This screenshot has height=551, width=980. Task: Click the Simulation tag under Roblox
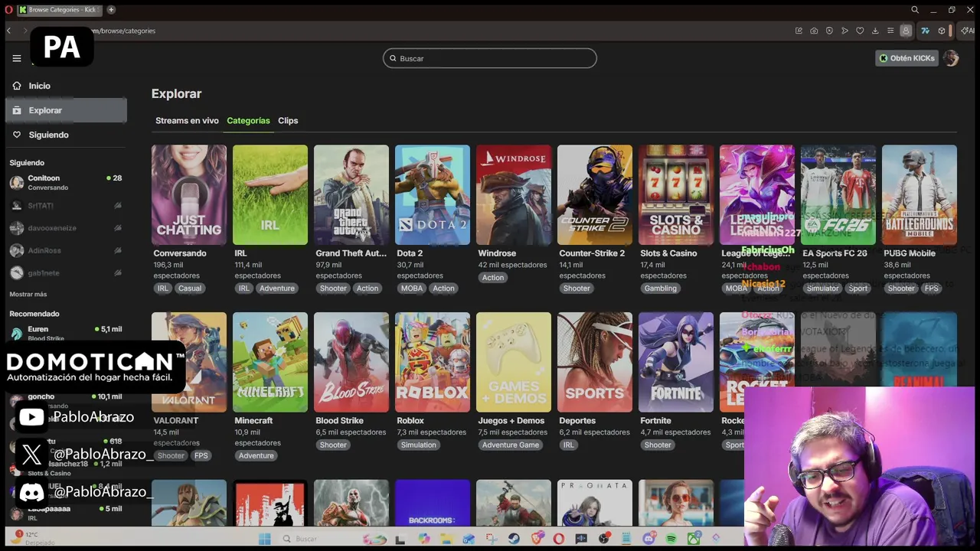click(418, 445)
